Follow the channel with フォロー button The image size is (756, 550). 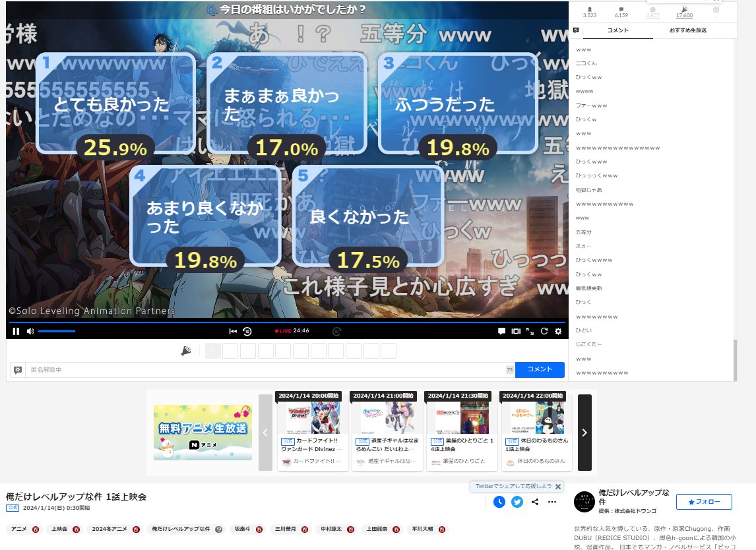pos(704,502)
